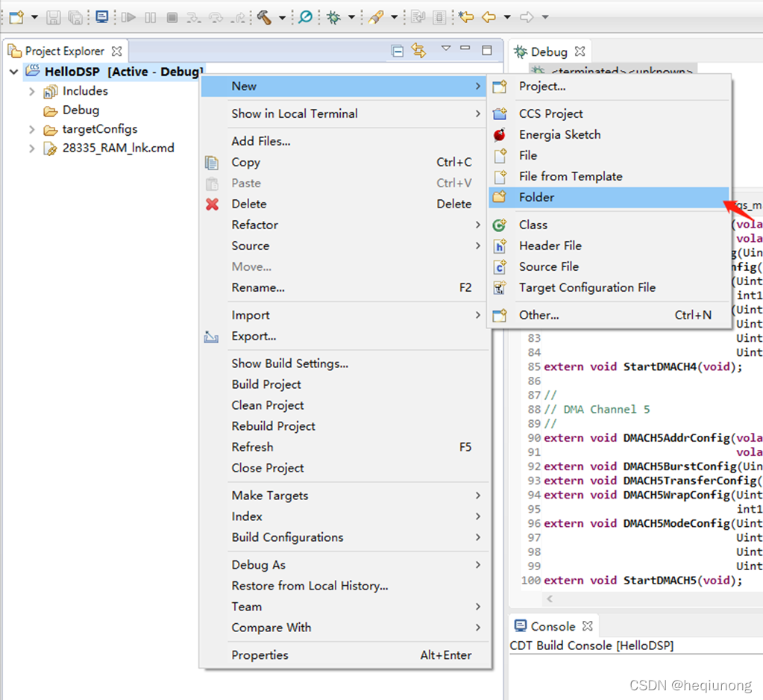
Task: Expand the 28335_RAM_lnk.cmd node
Action: click(x=31, y=149)
